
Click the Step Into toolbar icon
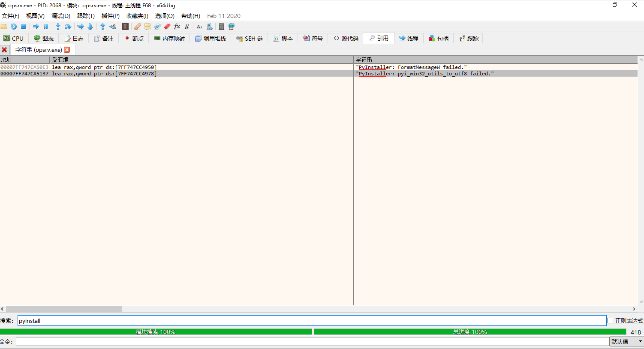(58, 27)
